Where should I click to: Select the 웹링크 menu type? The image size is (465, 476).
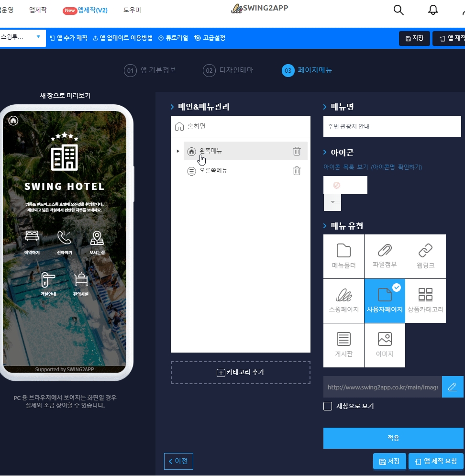click(x=425, y=256)
